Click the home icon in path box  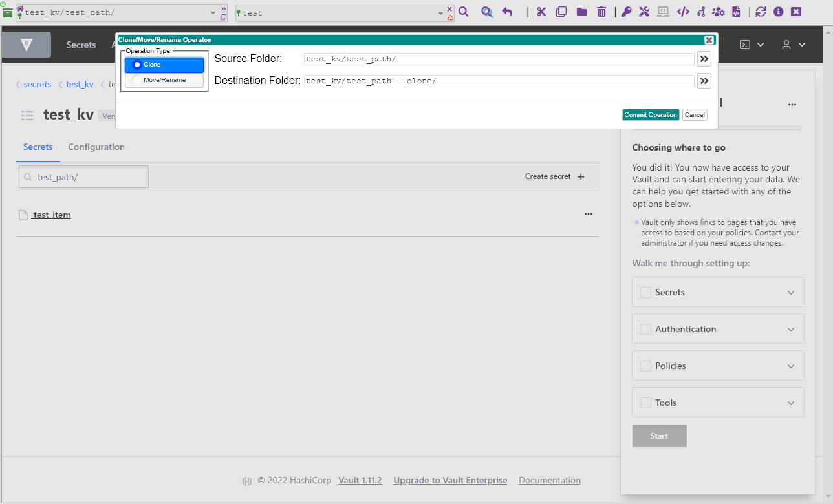point(20,10)
